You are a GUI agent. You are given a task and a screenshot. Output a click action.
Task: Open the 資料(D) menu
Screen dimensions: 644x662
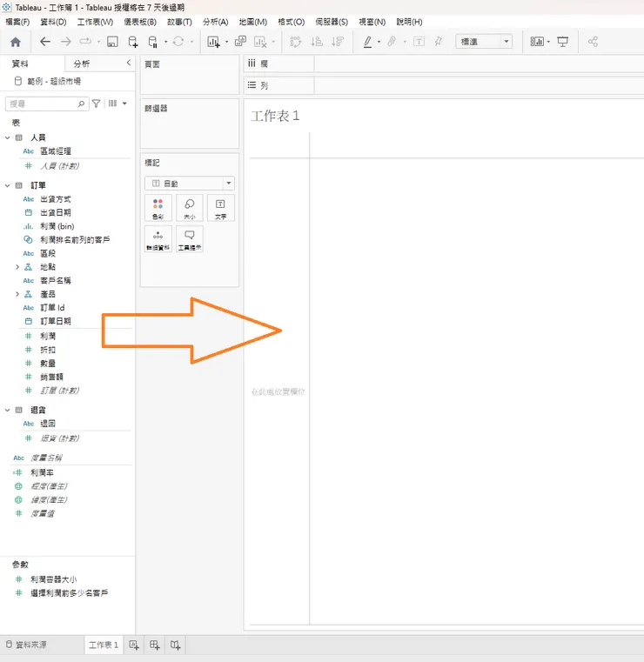(53, 22)
